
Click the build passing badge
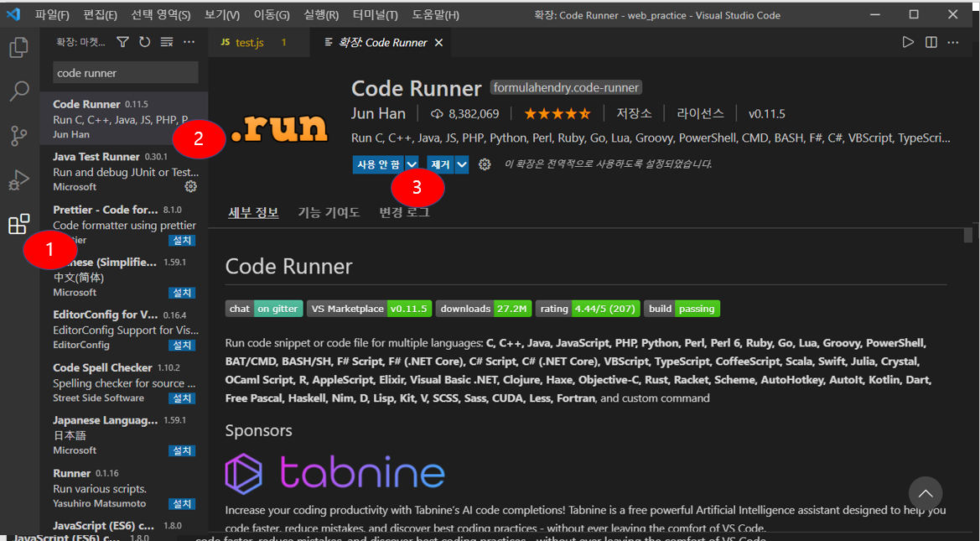point(682,309)
